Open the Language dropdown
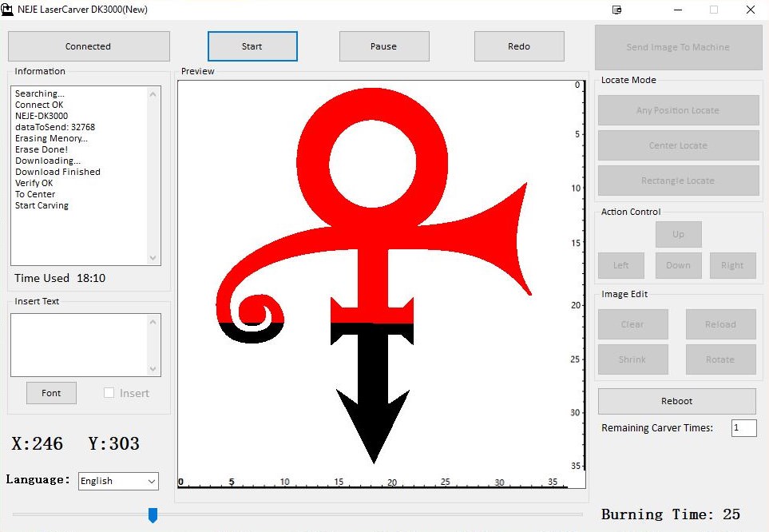The image size is (769, 532). 118,481
